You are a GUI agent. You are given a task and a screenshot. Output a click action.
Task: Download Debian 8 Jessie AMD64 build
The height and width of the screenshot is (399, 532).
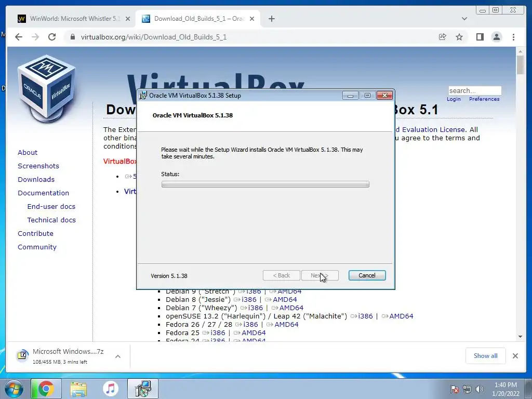285,300
